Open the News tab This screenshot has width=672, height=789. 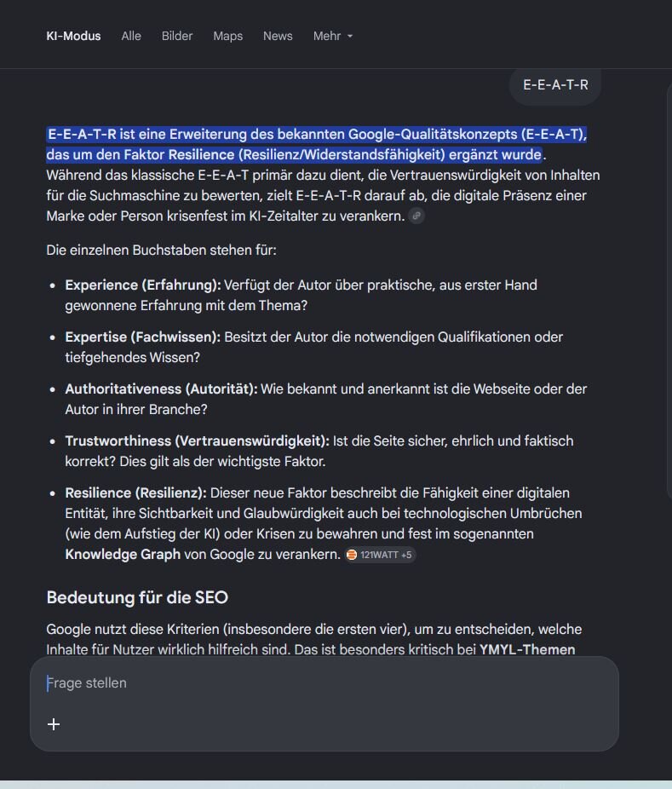[278, 37]
